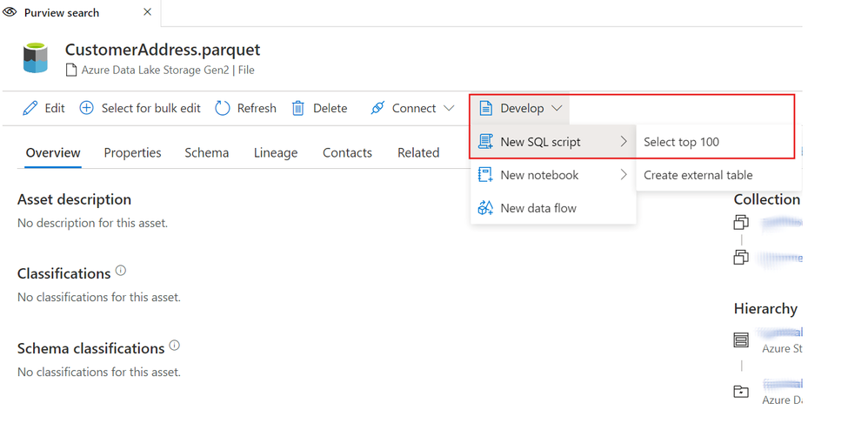Click the Classifications info icon
The image size is (868, 437).
121,271
